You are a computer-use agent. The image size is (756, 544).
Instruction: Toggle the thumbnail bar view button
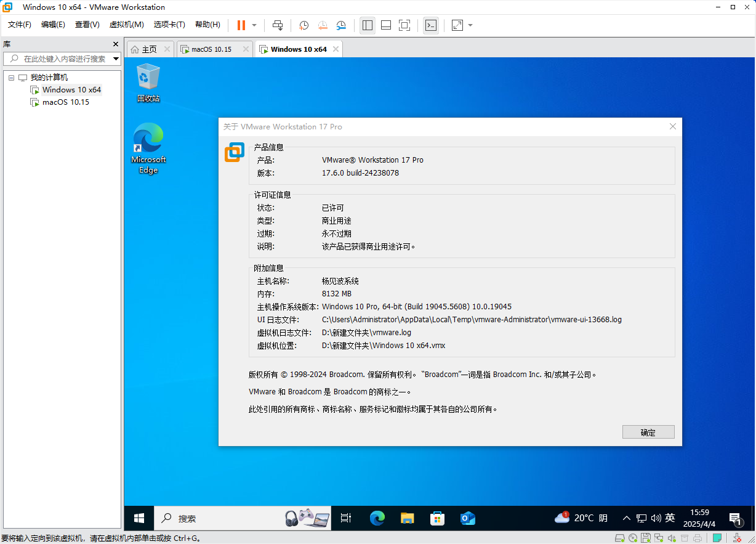[x=386, y=25]
